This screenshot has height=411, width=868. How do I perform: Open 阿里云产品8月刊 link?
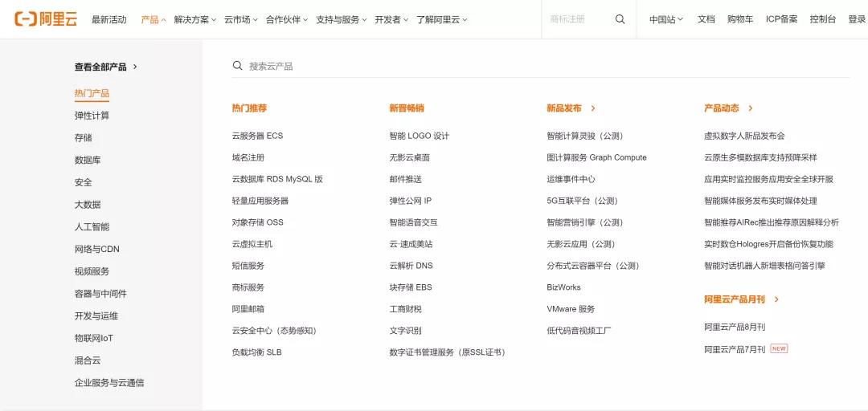[x=735, y=327]
